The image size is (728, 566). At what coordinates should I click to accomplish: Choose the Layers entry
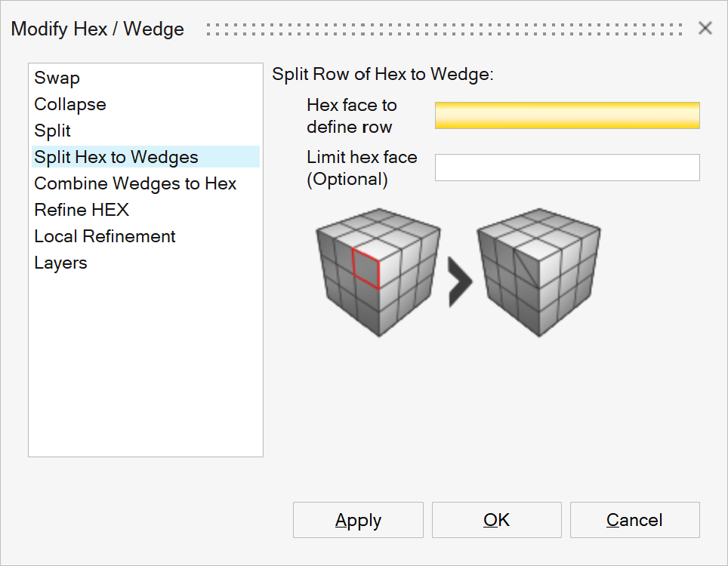pyautogui.click(x=60, y=263)
